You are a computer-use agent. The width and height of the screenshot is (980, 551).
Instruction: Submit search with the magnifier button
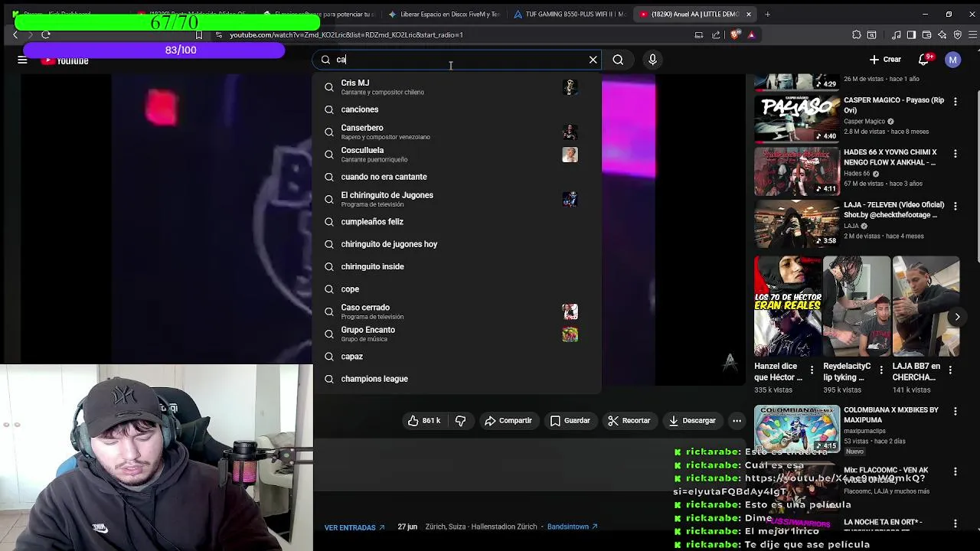(x=618, y=60)
